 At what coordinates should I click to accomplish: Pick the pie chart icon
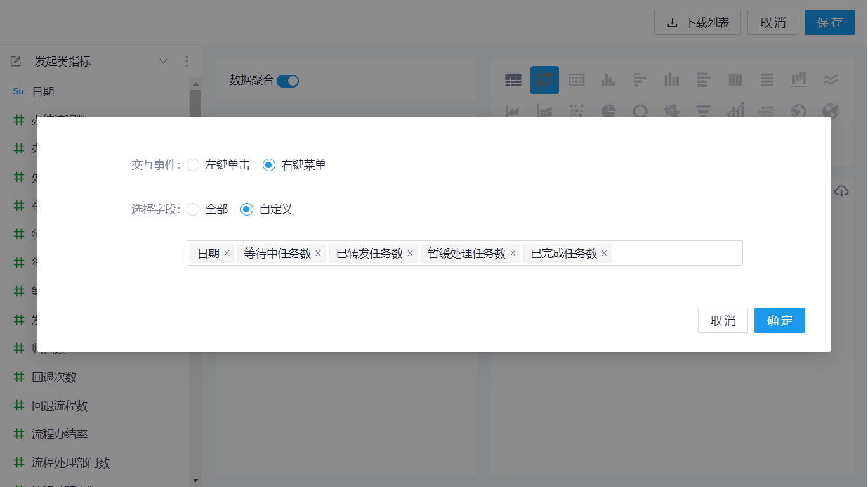[x=608, y=111]
